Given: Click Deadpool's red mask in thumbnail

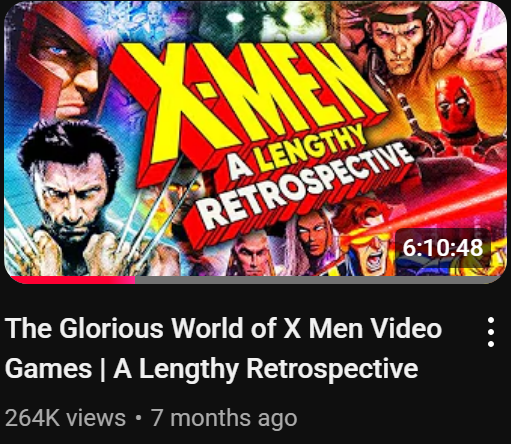Looking at the screenshot, I should (x=455, y=105).
